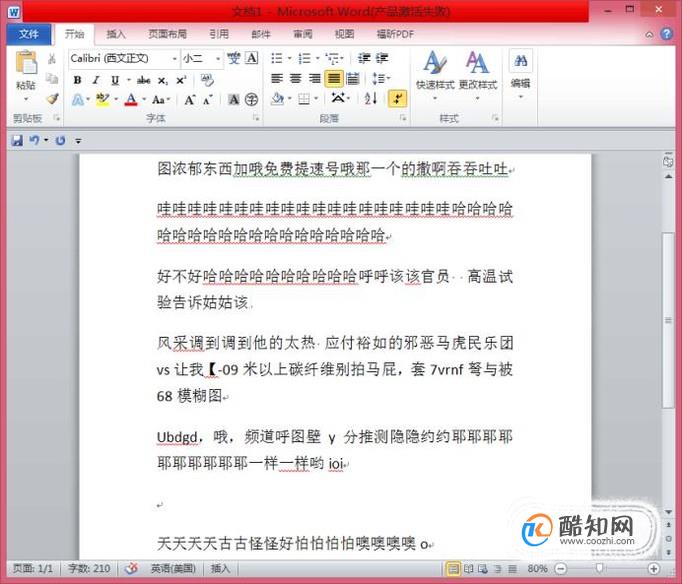
Task: Open Word Help question mark
Action: coord(666,34)
